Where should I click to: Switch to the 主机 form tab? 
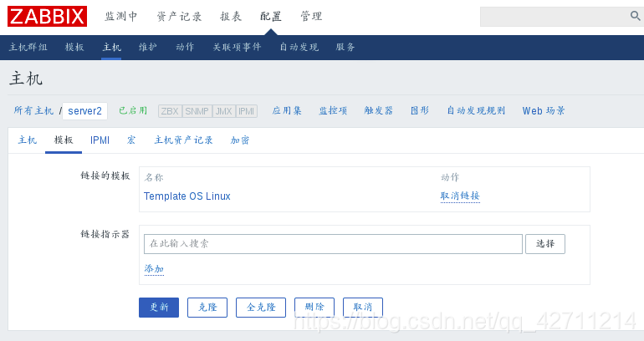(27, 140)
